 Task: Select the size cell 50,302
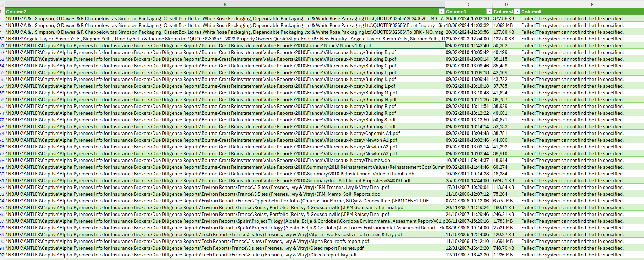[x=507, y=45]
